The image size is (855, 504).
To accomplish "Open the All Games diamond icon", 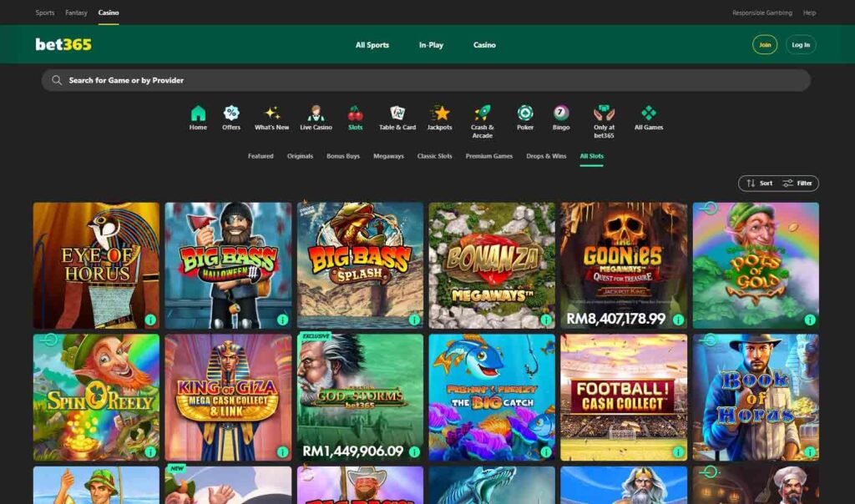I will pyautogui.click(x=648, y=113).
